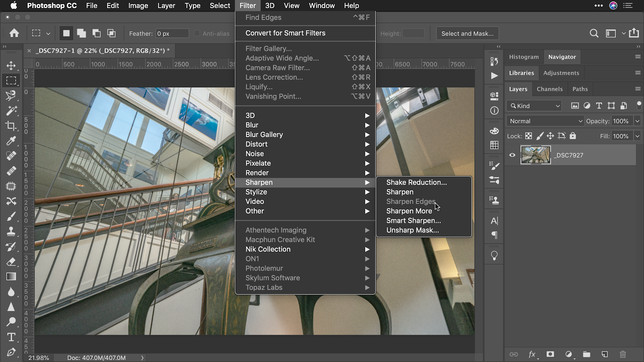Image resolution: width=644 pixels, height=362 pixels.
Task: Choose Shake Reduction from submenu
Action: (x=417, y=182)
